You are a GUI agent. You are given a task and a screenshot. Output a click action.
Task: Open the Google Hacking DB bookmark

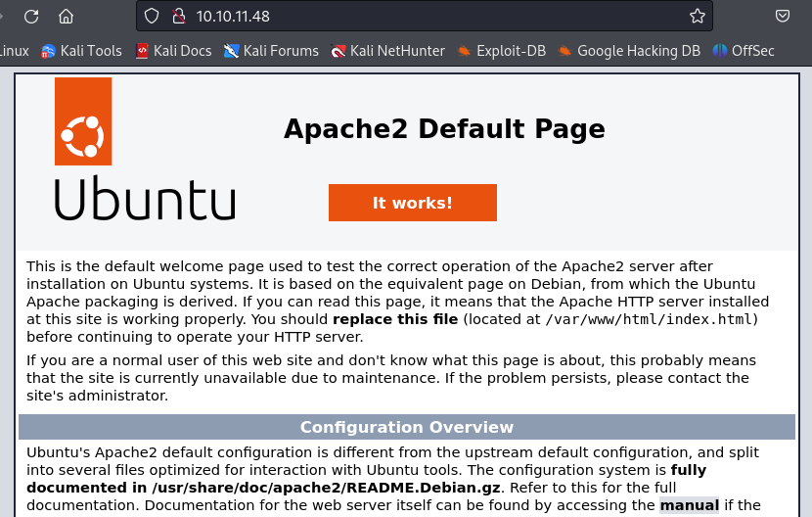[x=629, y=51]
